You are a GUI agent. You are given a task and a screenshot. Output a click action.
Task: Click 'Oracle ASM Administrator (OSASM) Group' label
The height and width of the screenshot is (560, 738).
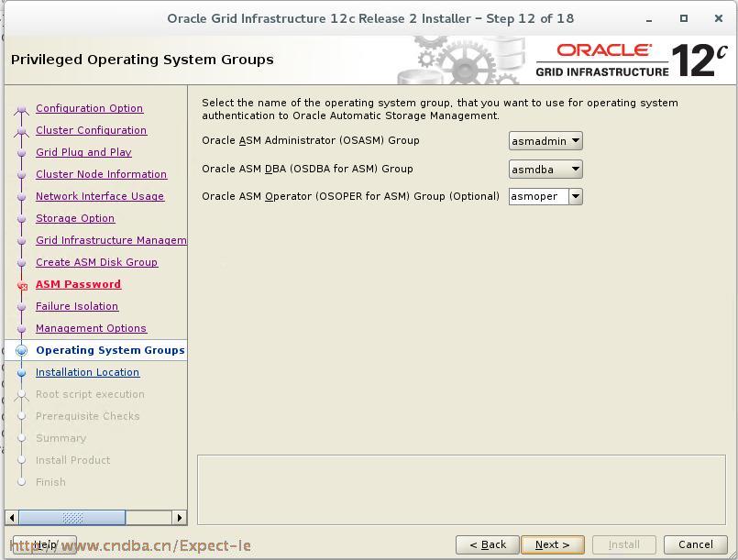coord(311,141)
